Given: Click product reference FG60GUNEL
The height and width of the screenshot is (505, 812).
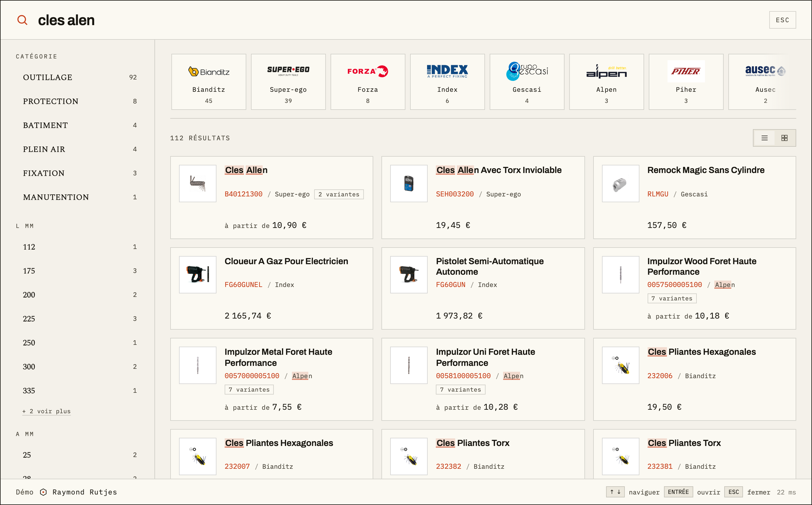Looking at the screenshot, I should coord(243,285).
